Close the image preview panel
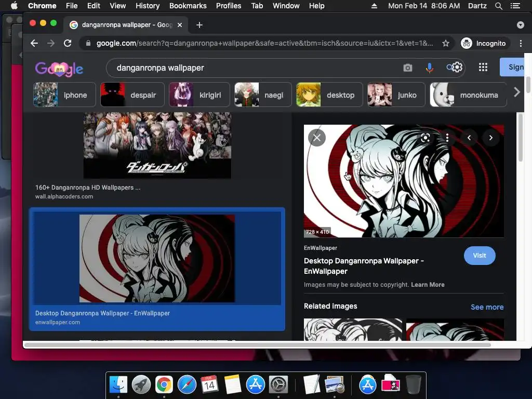 click(x=317, y=138)
